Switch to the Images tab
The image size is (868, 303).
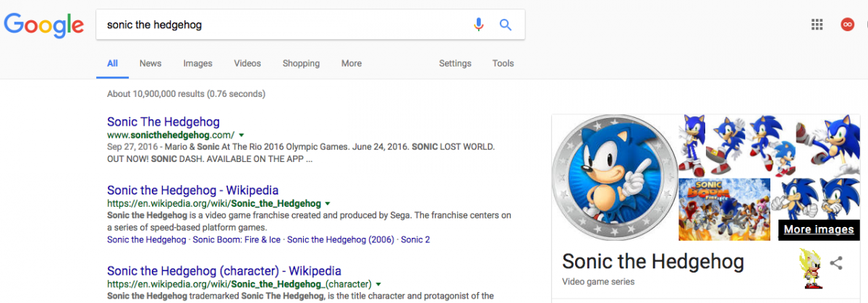197,64
